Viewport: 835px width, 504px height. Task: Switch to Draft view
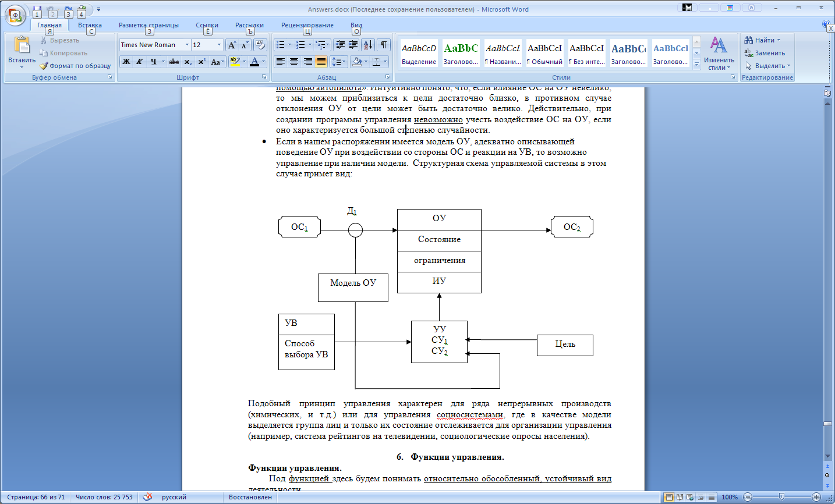pos(711,497)
